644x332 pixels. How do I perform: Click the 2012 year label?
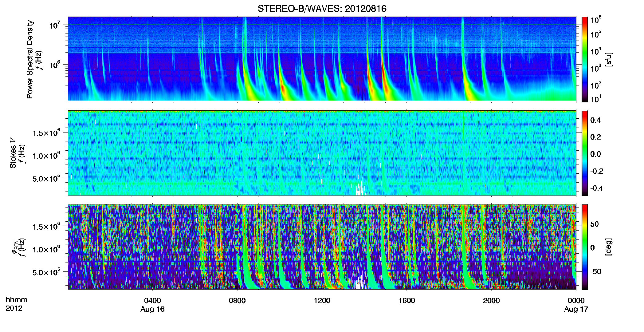click(x=14, y=308)
